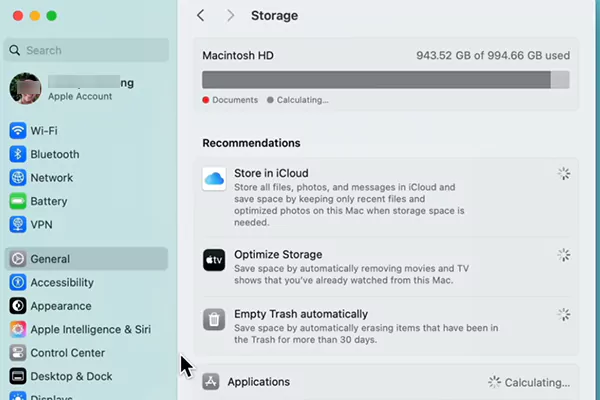Viewport: 600px width, 400px height.
Task: Click the Macintosh HD storage usage bar
Action: [x=386, y=80]
